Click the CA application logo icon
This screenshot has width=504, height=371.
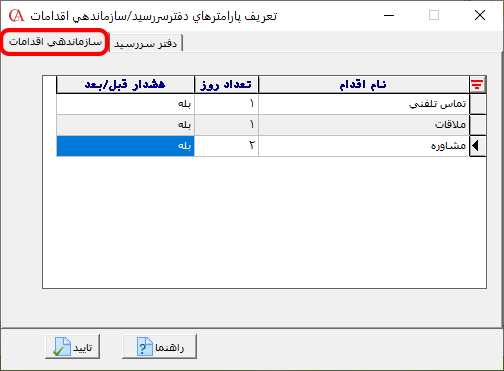(16, 15)
